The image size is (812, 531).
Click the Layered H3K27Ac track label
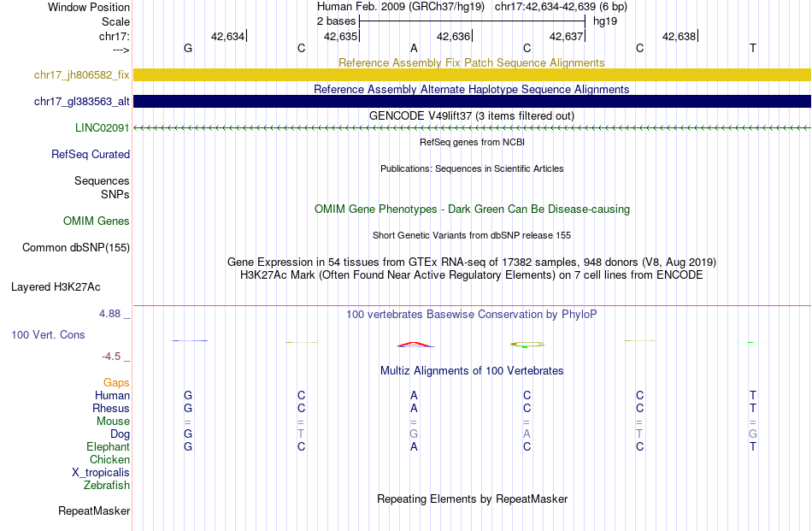coord(56,287)
